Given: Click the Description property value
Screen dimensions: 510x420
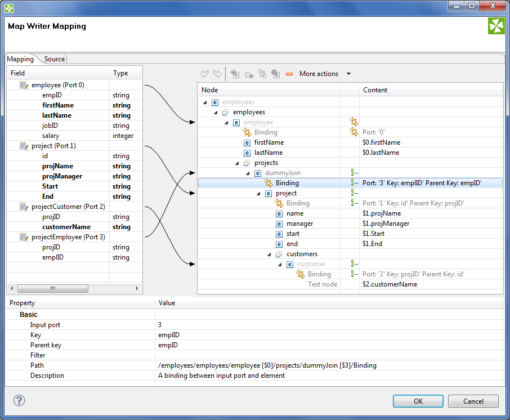Looking at the screenshot, I should (221, 376).
